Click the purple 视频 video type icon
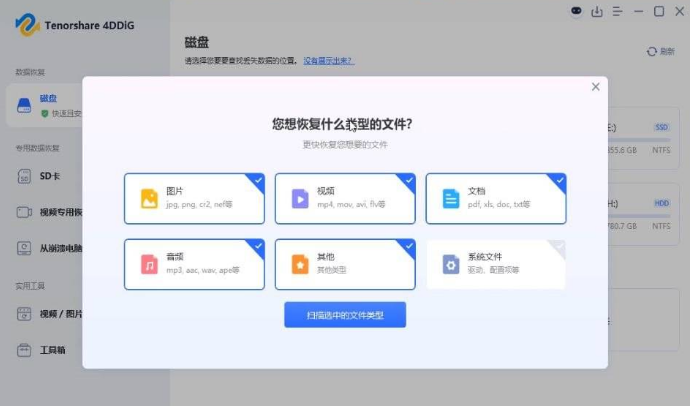Image resolution: width=690 pixels, height=406 pixels. click(x=300, y=198)
